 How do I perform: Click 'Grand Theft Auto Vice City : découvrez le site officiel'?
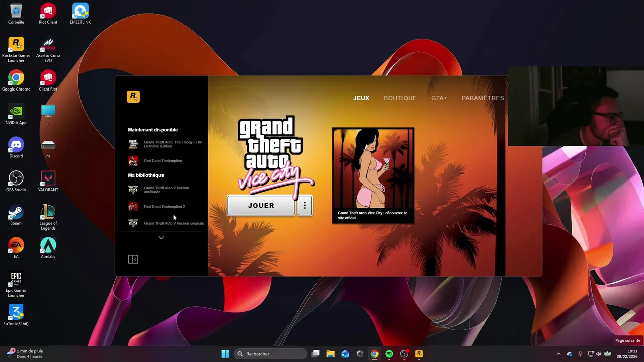coord(372,215)
